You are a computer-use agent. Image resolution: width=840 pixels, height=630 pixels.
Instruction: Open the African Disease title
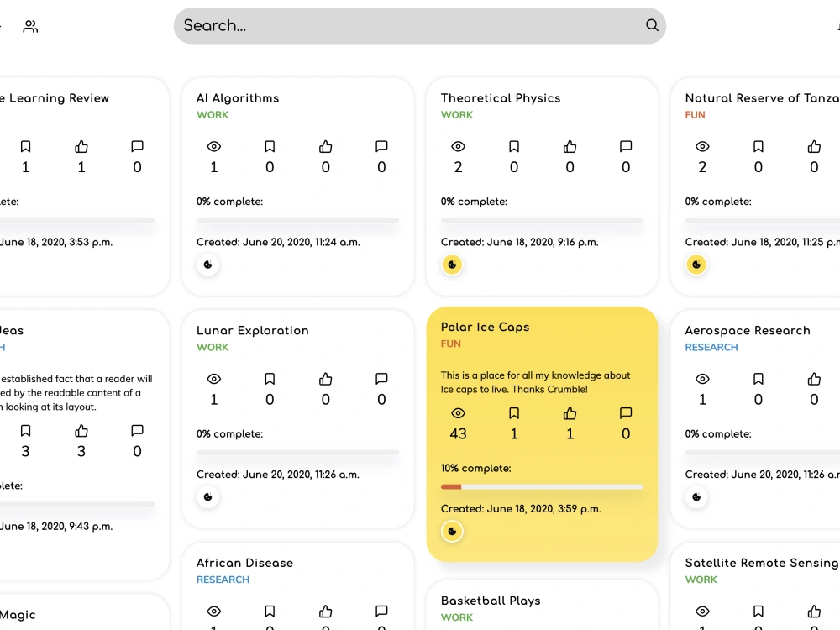tap(244, 563)
